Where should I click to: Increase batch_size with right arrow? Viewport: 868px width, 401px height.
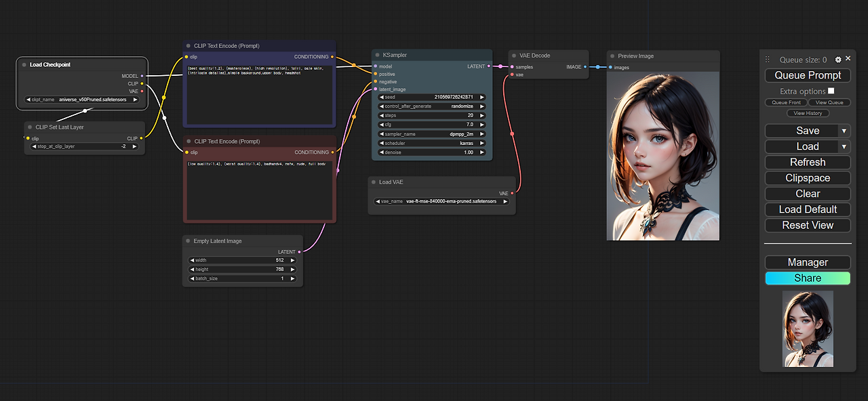point(293,278)
